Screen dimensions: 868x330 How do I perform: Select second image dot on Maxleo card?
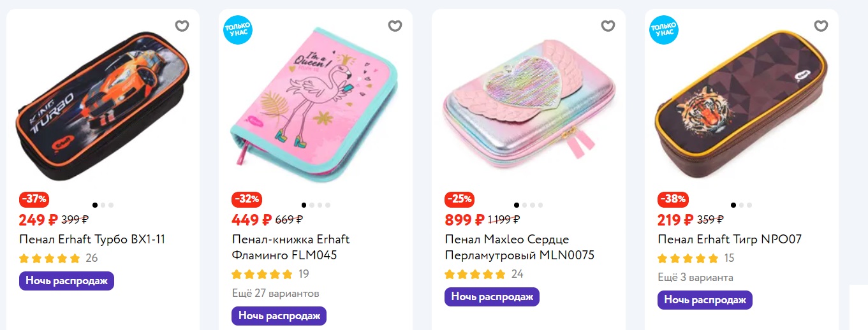coord(524,205)
